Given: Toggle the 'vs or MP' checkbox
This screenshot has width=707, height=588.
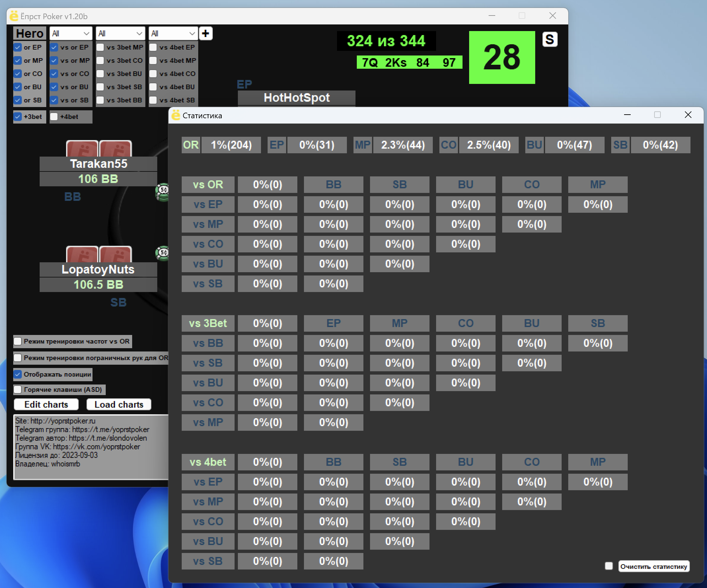Looking at the screenshot, I should 54,60.
